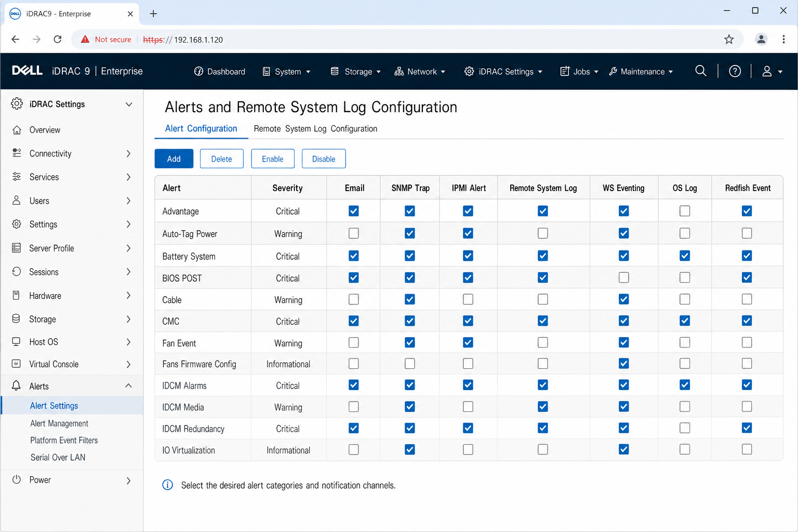
Task: Click the Not secure warning icon
Action: tap(85, 39)
